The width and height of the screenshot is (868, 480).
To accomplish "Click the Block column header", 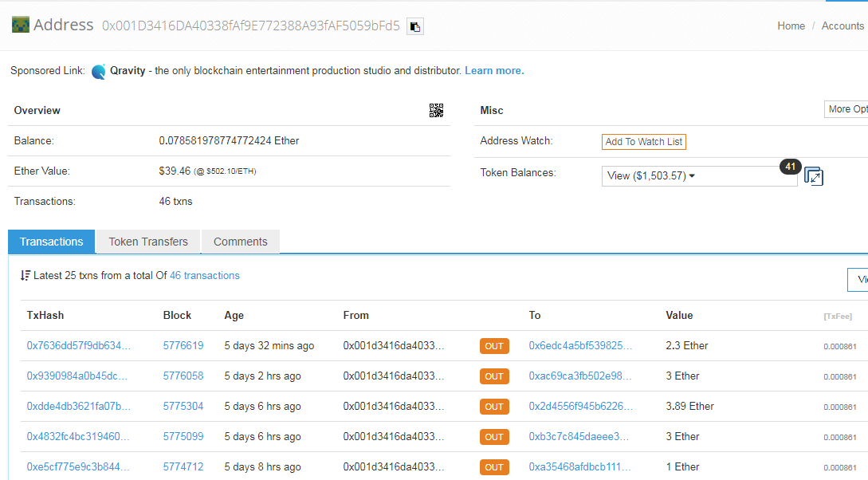I will pyautogui.click(x=177, y=316).
